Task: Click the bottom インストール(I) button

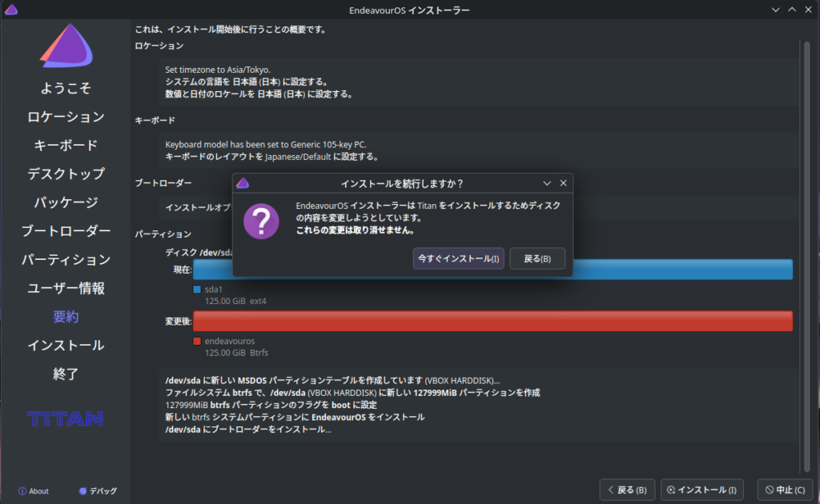Action: click(701, 490)
